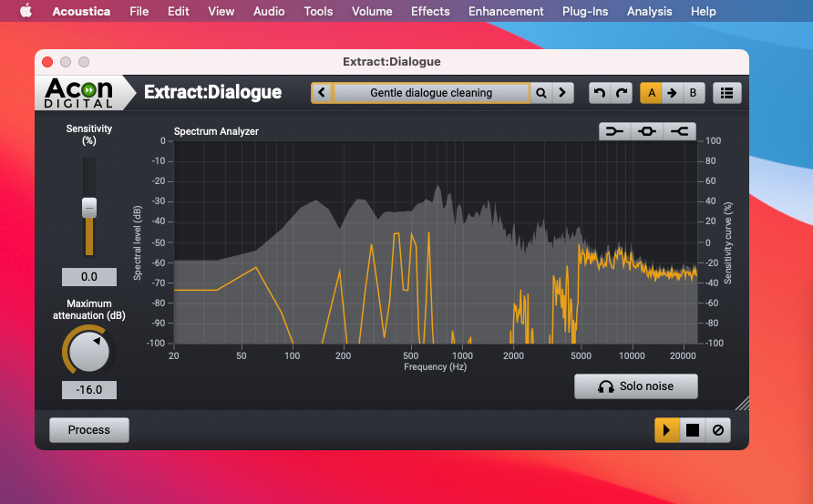Image resolution: width=813 pixels, height=504 pixels.
Task: Select the third sensitivity curve shape icon
Action: coord(679,131)
